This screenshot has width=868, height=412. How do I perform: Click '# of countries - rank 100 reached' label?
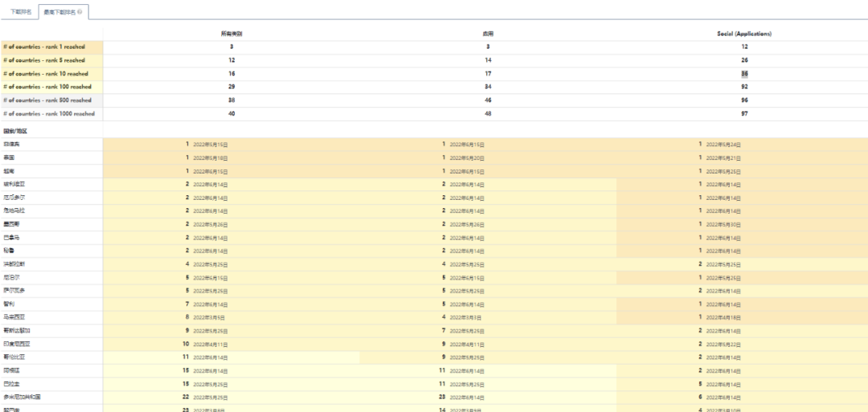tap(47, 87)
